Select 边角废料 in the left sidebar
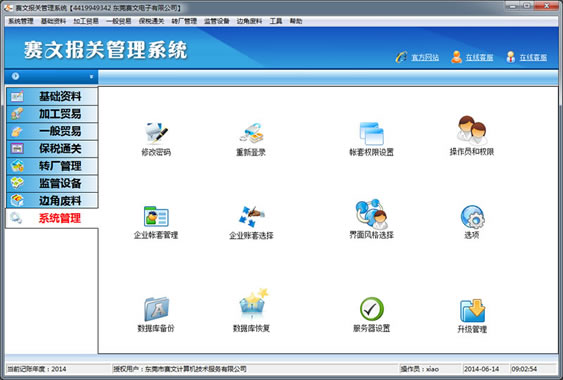The image size is (563, 380). (x=52, y=201)
